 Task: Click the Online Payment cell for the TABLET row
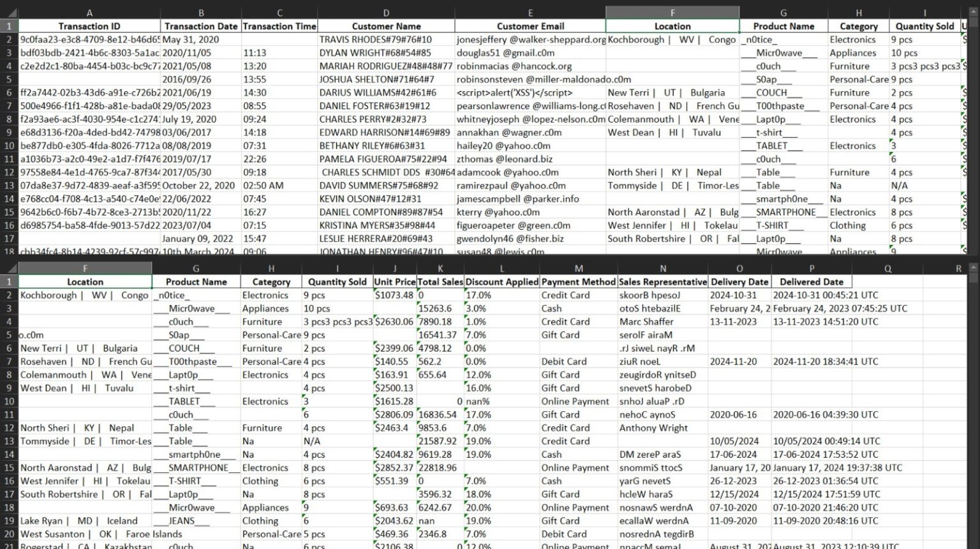tap(578, 401)
